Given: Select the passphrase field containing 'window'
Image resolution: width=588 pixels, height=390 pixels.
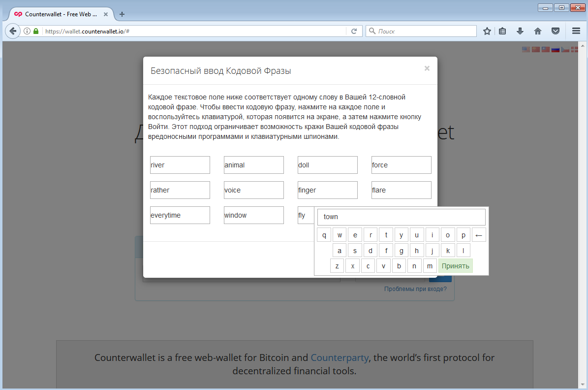Looking at the screenshot, I should coord(254,215).
